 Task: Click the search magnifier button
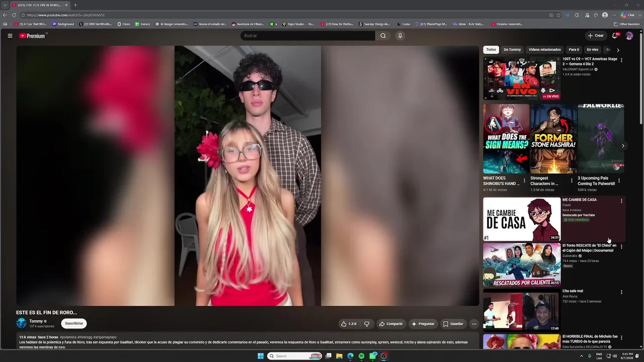[383, 36]
